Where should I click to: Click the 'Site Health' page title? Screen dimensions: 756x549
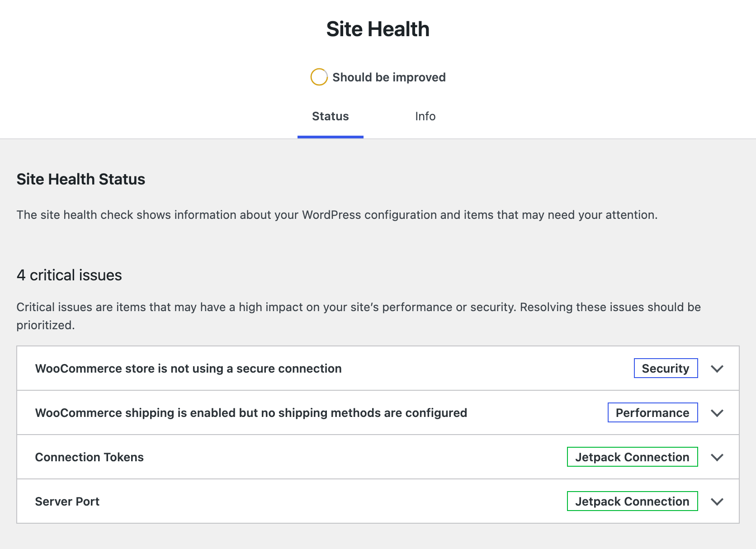click(x=378, y=29)
